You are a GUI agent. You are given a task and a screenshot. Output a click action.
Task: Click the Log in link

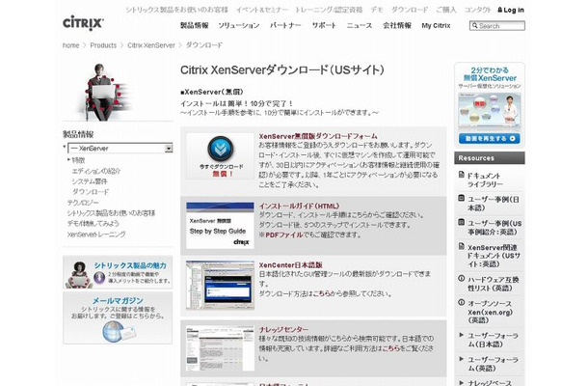[x=514, y=11]
